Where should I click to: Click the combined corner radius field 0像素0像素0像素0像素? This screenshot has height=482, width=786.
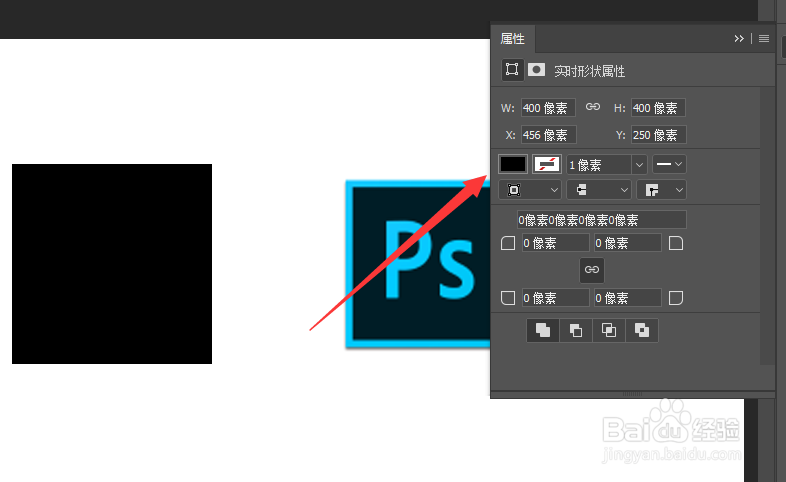[x=602, y=220]
